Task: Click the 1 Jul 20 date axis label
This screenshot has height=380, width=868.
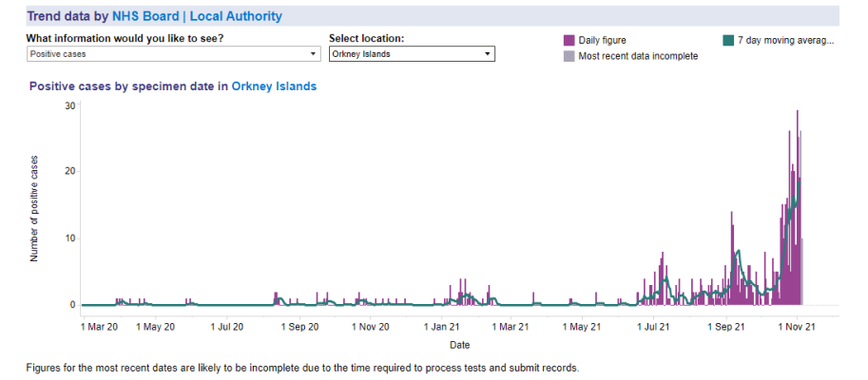Action: [225, 327]
